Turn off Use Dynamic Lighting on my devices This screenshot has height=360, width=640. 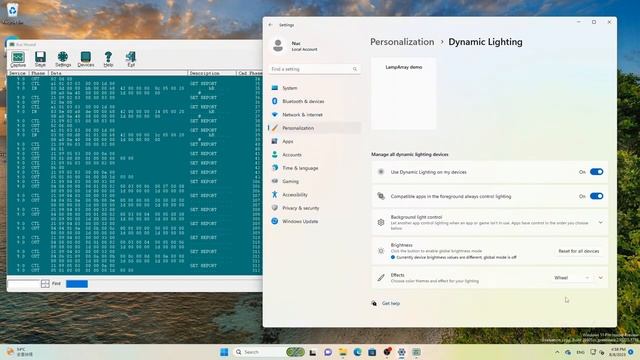coord(596,172)
